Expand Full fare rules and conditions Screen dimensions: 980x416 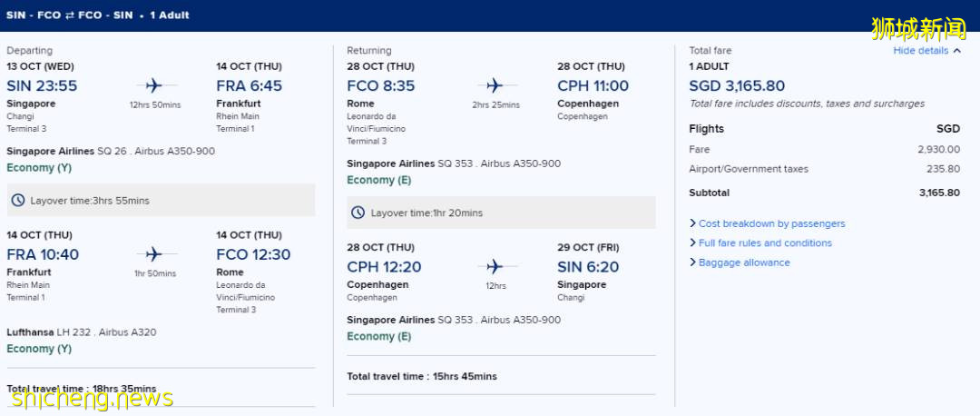point(765,243)
